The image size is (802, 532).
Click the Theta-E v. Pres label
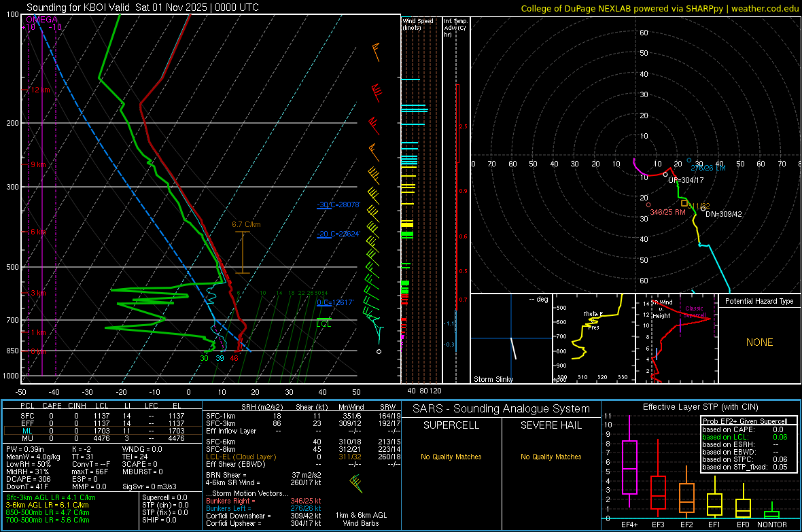(x=593, y=320)
